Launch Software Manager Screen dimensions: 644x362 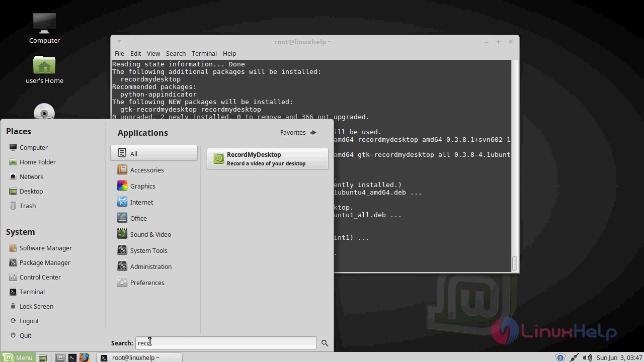41,248
